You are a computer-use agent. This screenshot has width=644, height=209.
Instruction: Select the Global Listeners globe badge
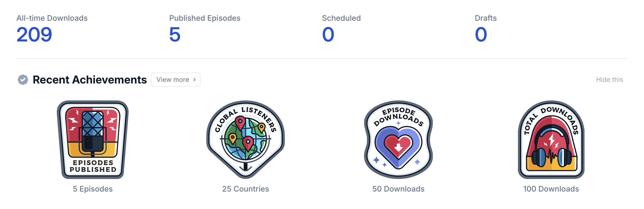pos(246,140)
